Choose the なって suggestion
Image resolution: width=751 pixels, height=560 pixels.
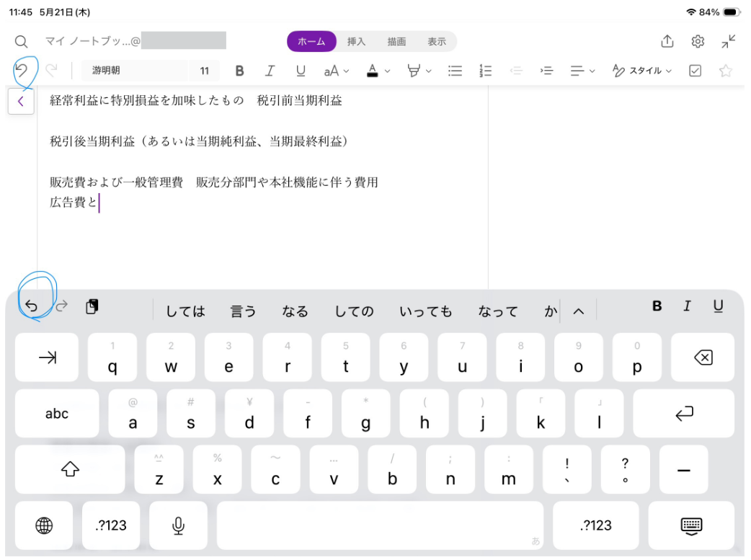(x=498, y=311)
